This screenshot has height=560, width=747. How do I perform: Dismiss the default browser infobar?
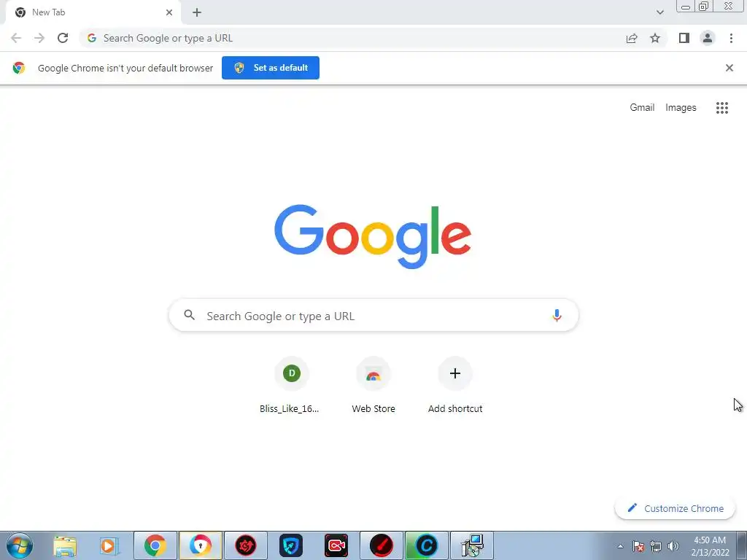tap(729, 68)
